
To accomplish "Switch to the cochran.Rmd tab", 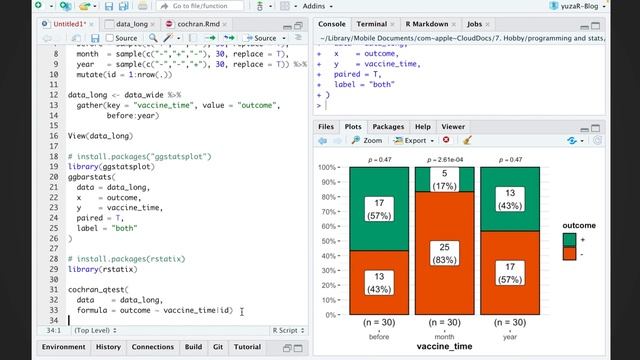I will click(x=198, y=24).
